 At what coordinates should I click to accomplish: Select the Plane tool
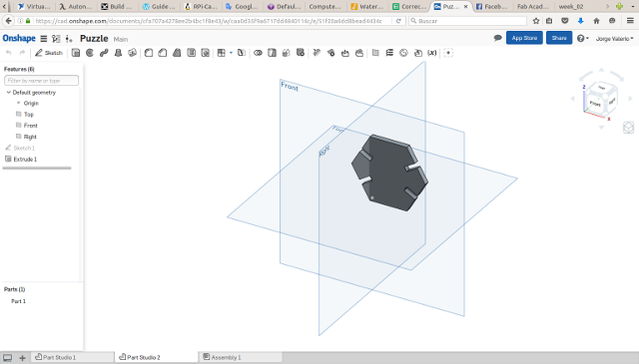pos(375,53)
